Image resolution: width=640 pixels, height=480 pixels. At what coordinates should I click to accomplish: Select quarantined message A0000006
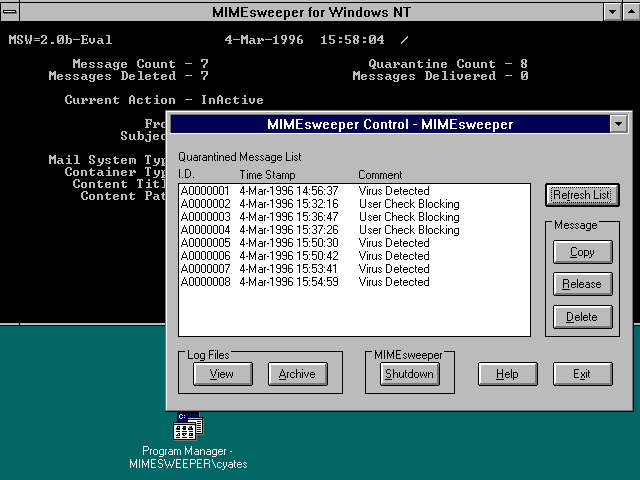354,256
